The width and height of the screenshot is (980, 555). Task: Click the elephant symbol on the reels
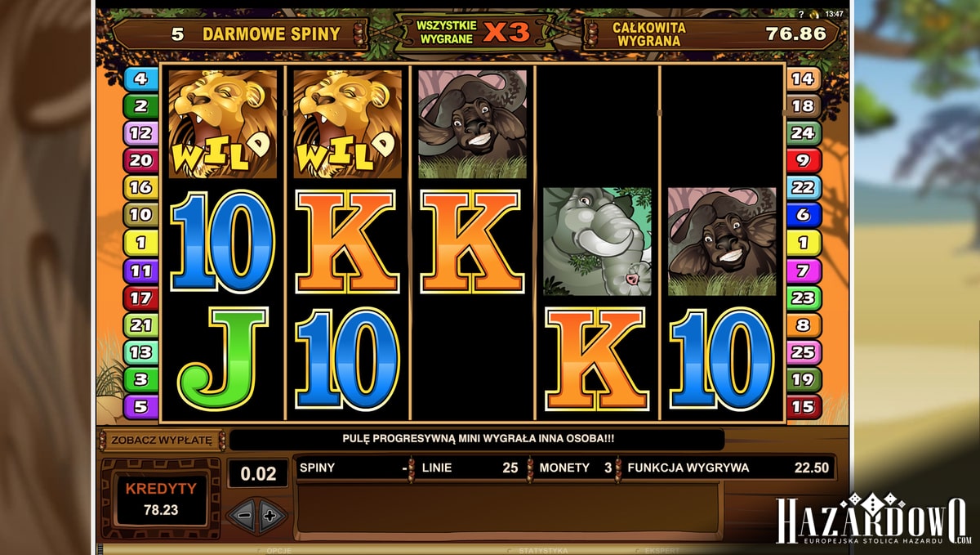597,241
